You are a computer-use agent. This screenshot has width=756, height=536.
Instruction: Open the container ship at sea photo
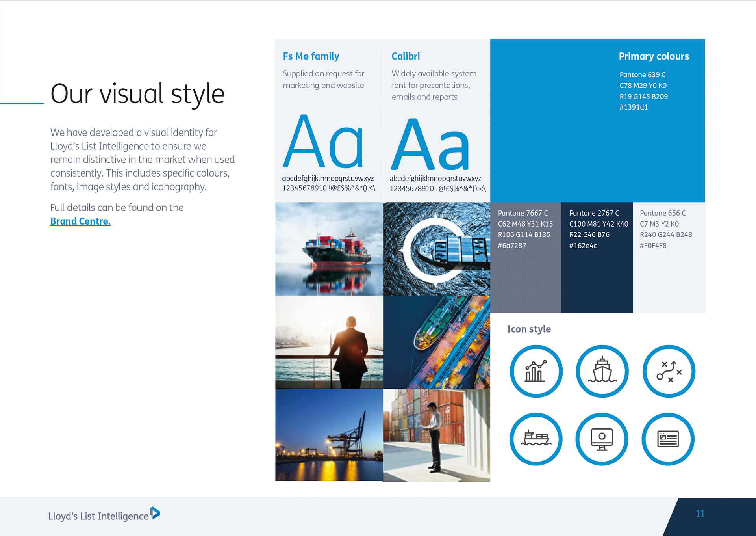coord(329,249)
